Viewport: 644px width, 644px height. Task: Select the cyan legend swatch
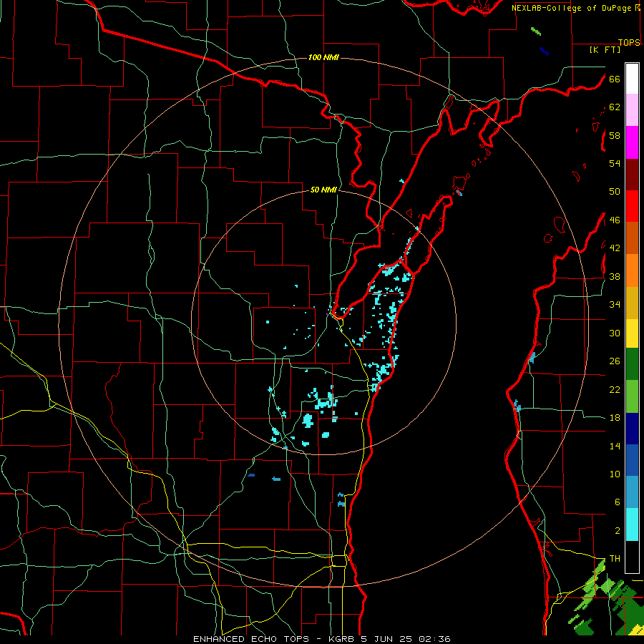click(632, 525)
